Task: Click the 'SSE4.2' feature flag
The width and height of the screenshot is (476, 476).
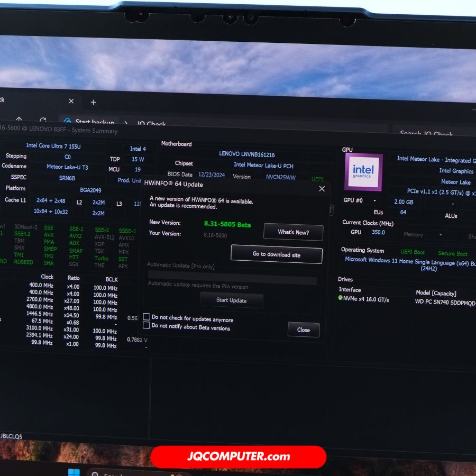Action: (22, 234)
